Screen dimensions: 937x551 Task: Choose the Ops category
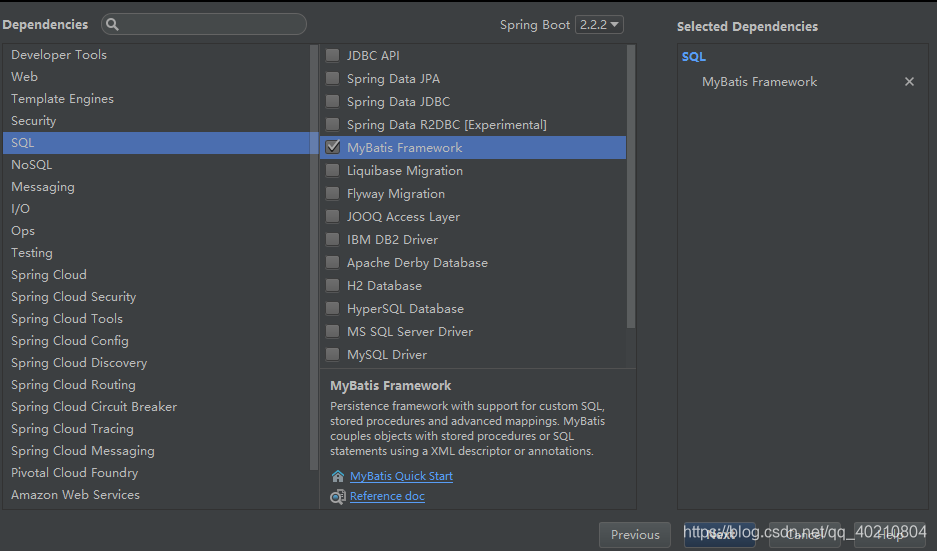point(157,231)
